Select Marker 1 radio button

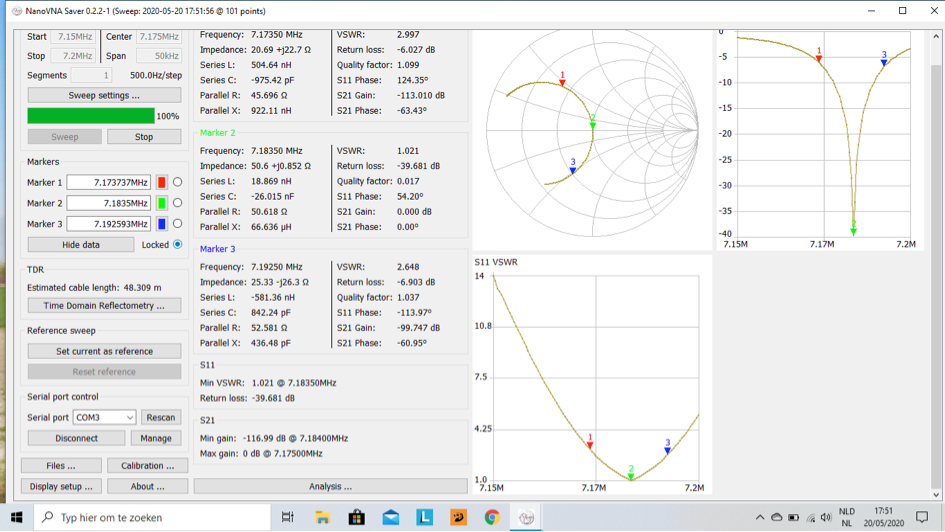pyautogui.click(x=177, y=182)
